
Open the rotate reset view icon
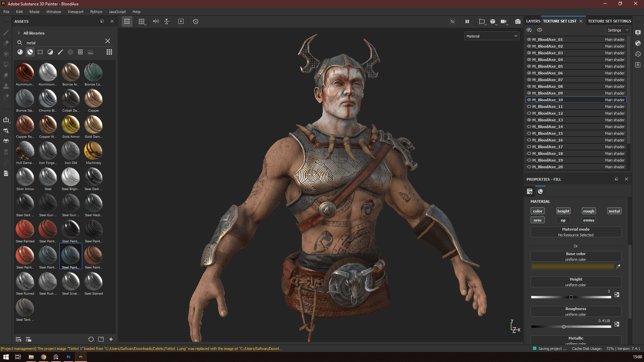point(196,21)
